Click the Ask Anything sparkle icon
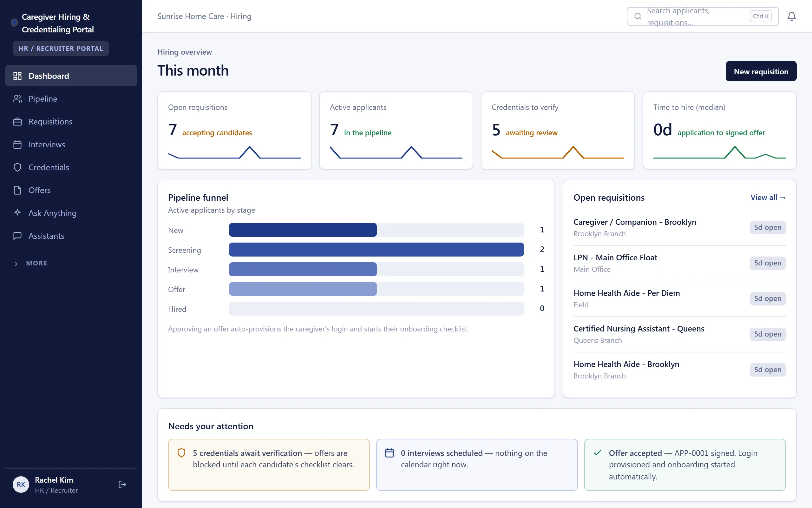 point(17,213)
